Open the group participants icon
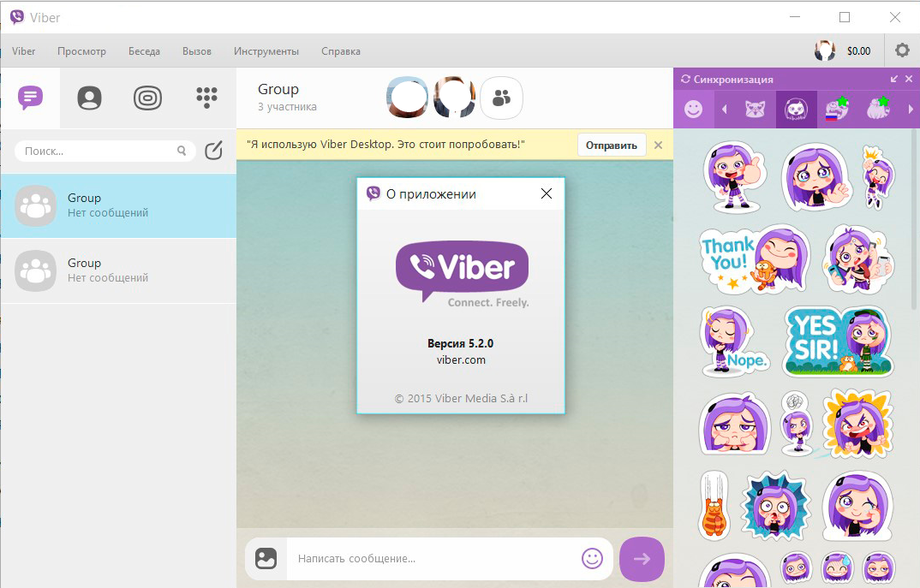Image resolution: width=920 pixels, height=588 pixels. 502,98
